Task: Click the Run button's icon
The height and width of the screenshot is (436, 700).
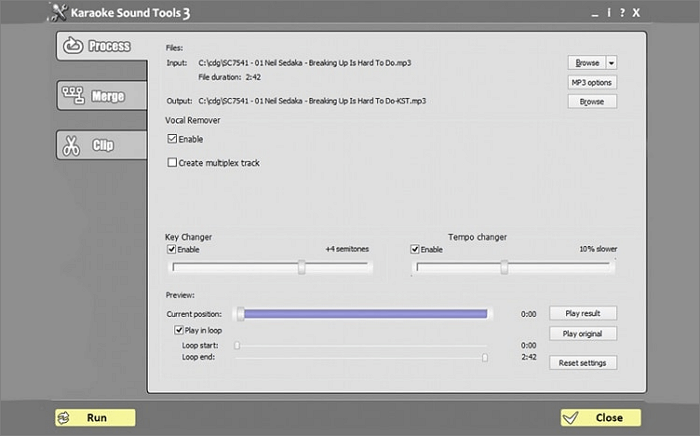Action: click(x=64, y=418)
